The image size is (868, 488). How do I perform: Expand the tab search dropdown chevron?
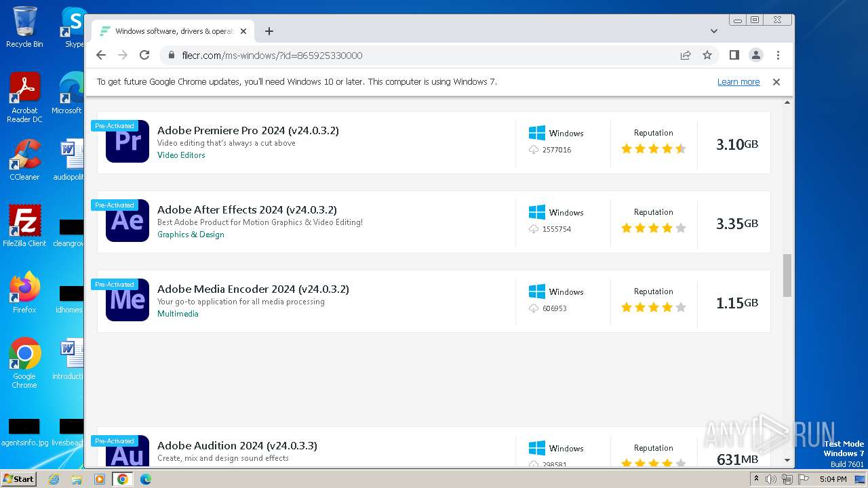(713, 31)
